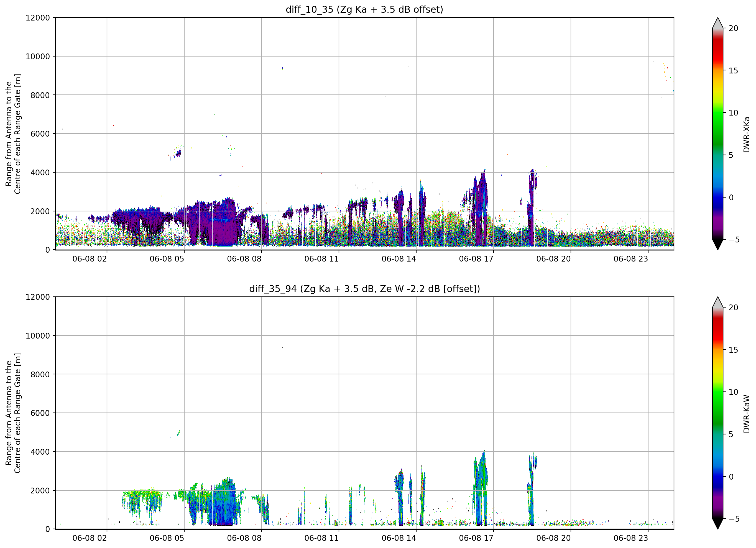756x548 pixels.
Task: Click the DWR-XKa color scale bar
Action: click(x=718, y=134)
